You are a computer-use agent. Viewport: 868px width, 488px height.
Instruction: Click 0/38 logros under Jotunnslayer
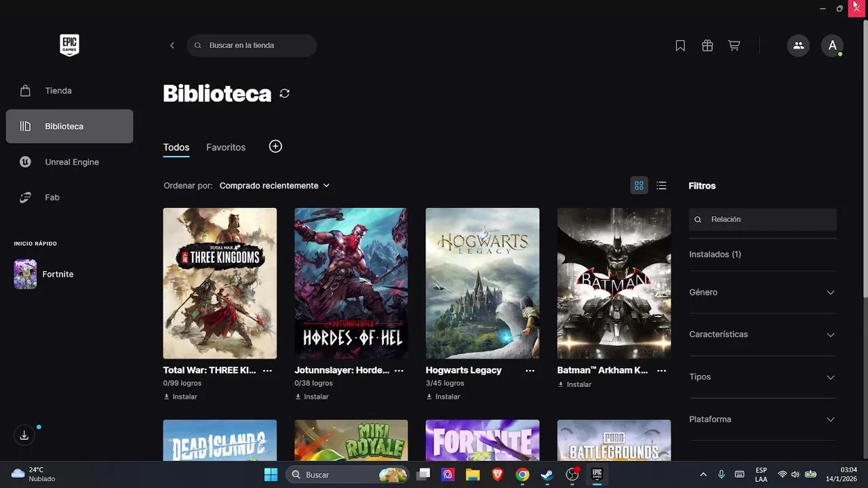313,383
